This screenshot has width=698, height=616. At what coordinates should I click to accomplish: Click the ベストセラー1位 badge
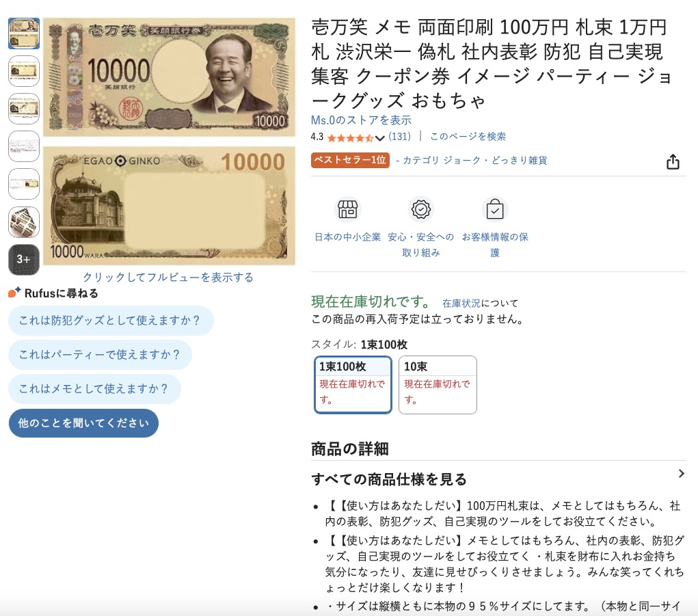pyautogui.click(x=350, y=160)
